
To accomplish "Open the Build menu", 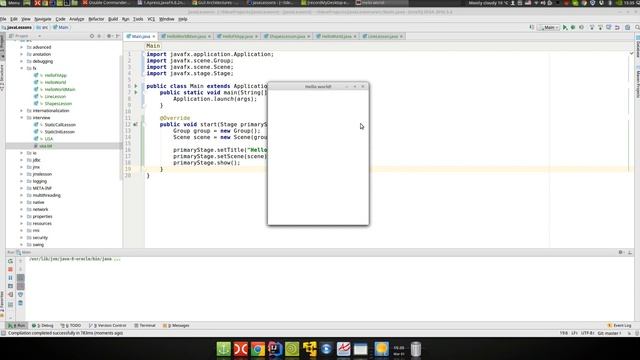I will 113,19.
